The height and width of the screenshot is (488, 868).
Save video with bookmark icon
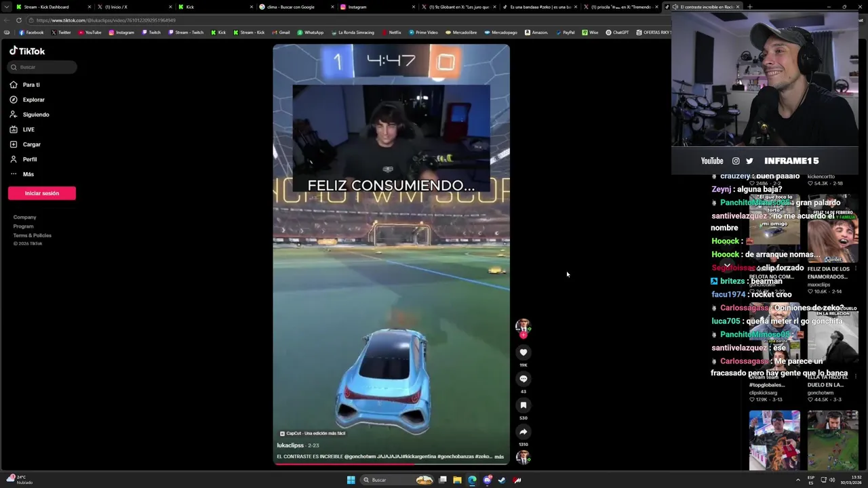523,405
